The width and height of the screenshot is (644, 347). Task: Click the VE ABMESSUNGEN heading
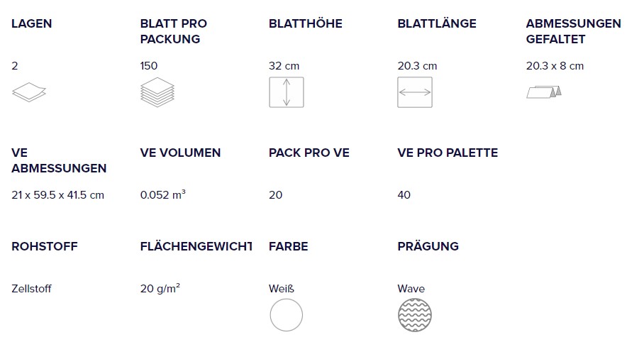[x=59, y=160]
